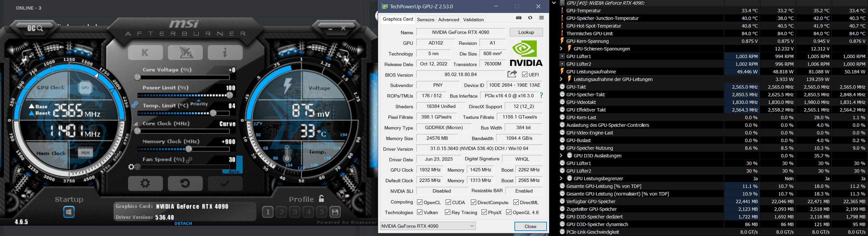
Task: Open the Afterburner information i button
Action: 225,52
